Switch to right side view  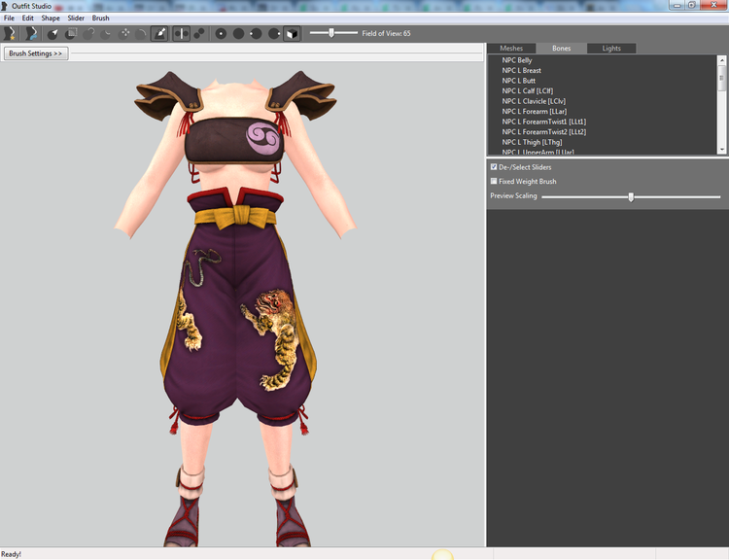click(274, 33)
